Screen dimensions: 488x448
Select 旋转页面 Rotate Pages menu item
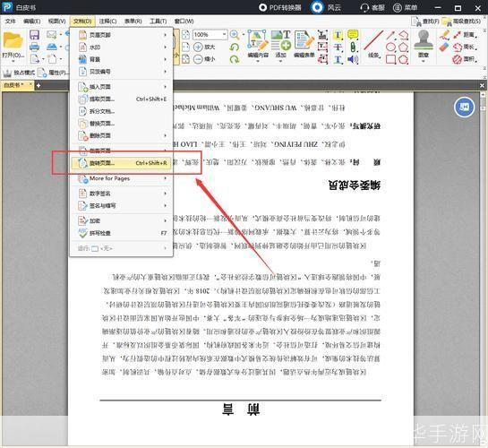pos(122,163)
